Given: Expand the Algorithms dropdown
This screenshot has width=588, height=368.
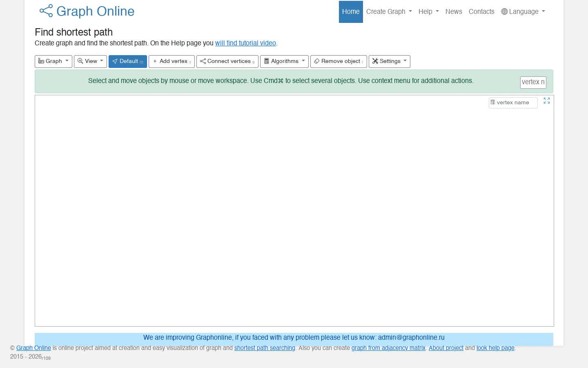Looking at the screenshot, I should click(x=285, y=61).
